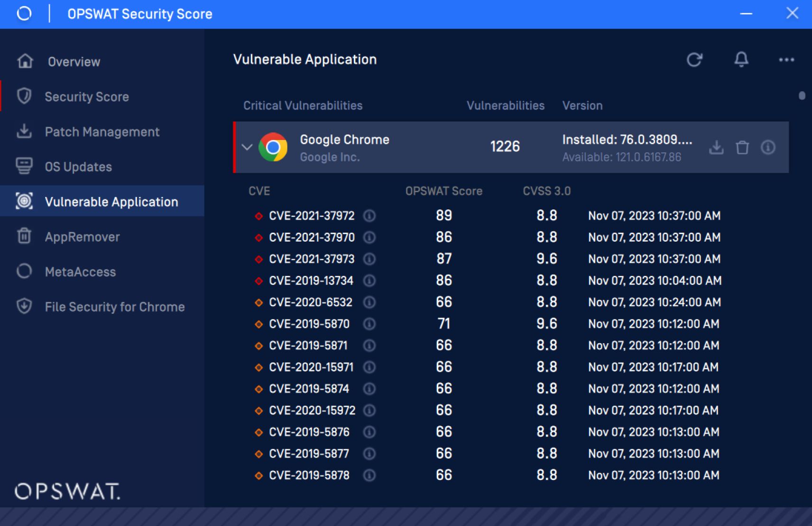Open the ellipsis more-options menu
Image resolution: width=812 pixels, height=526 pixels.
coord(786,60)
